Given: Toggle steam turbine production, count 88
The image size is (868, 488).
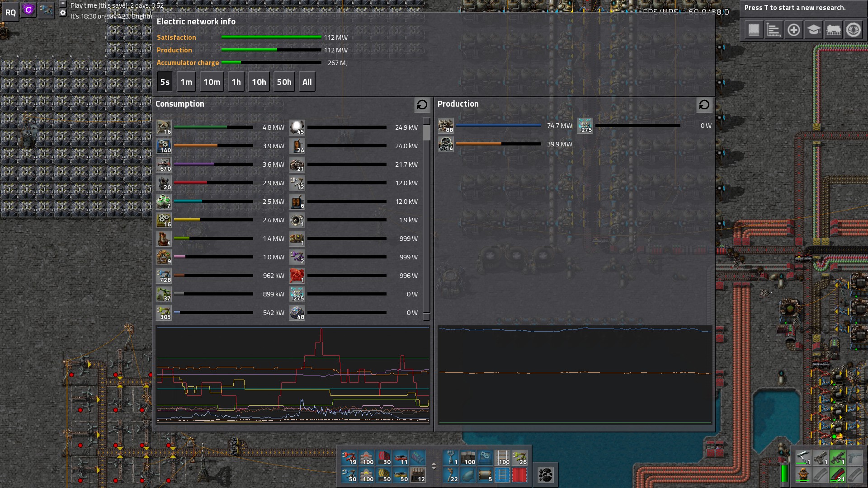Looking at the screenshot, I should [x=446, y=126].
